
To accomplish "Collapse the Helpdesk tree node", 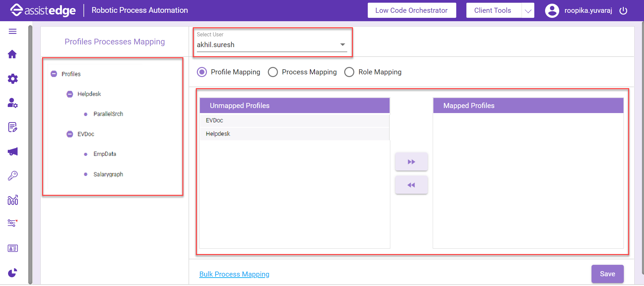I will click(x=70, y=94).
